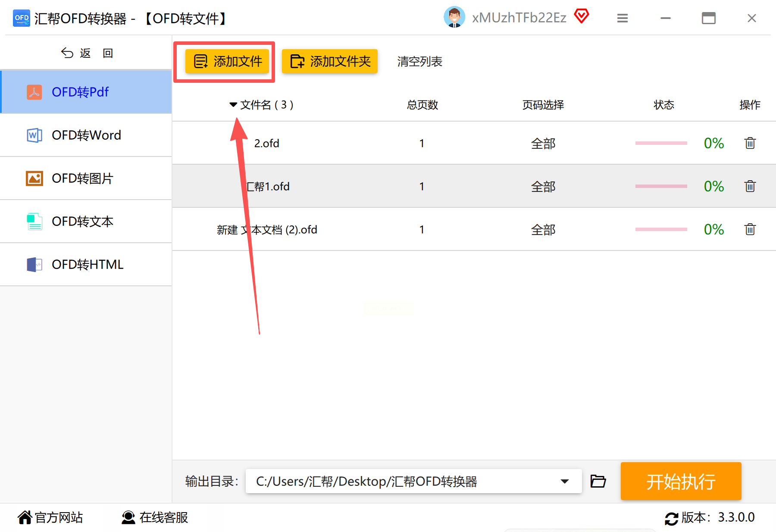Click the red VIP diamond icon
The height and width of the screenshot is (532, 776).
pos(581,17)
